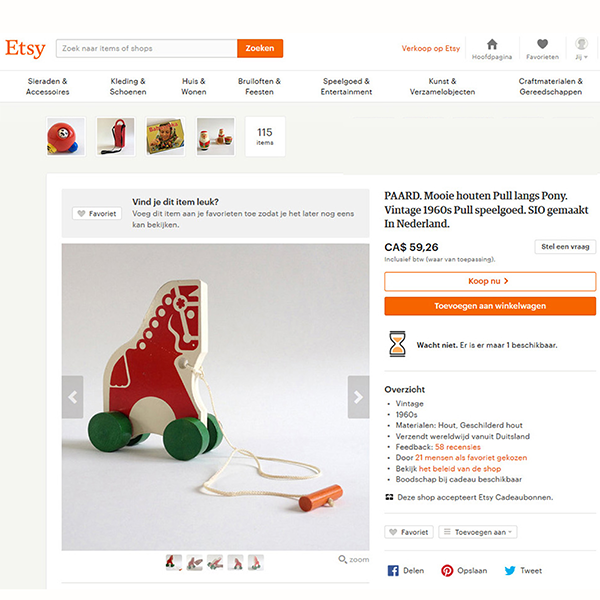
Task: Show previous product image with left arrow
Action: (x=72, y=397)
